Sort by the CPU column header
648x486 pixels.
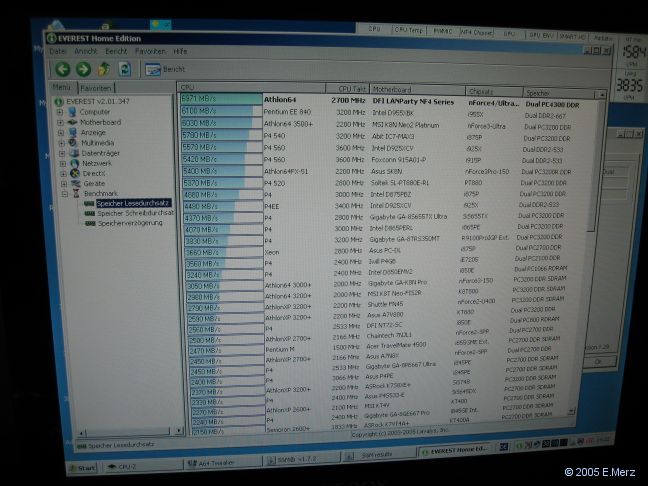(252, 88)
